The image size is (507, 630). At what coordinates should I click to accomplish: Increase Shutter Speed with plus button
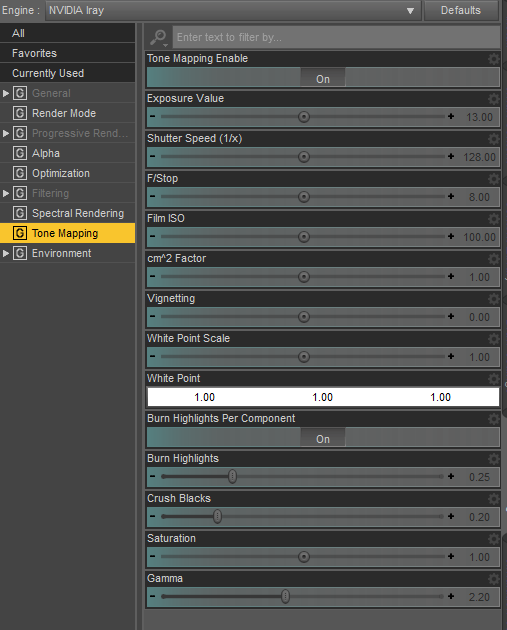pyautogui.click(x=451, y=156)
